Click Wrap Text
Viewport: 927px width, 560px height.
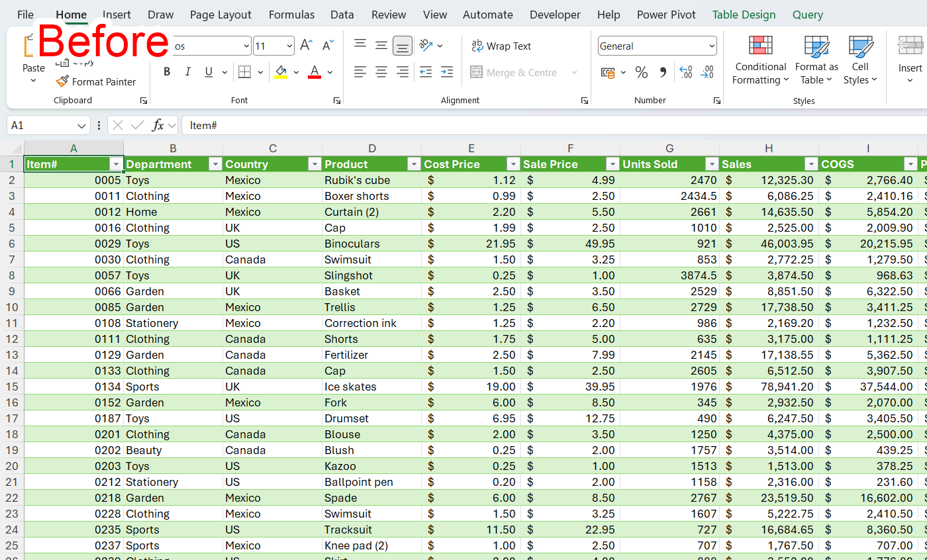(501, 46)
